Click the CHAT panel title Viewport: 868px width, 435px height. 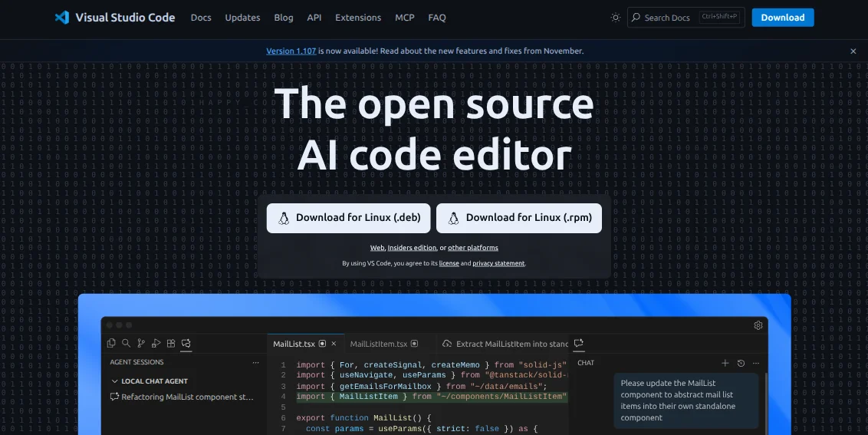(586, 363)
